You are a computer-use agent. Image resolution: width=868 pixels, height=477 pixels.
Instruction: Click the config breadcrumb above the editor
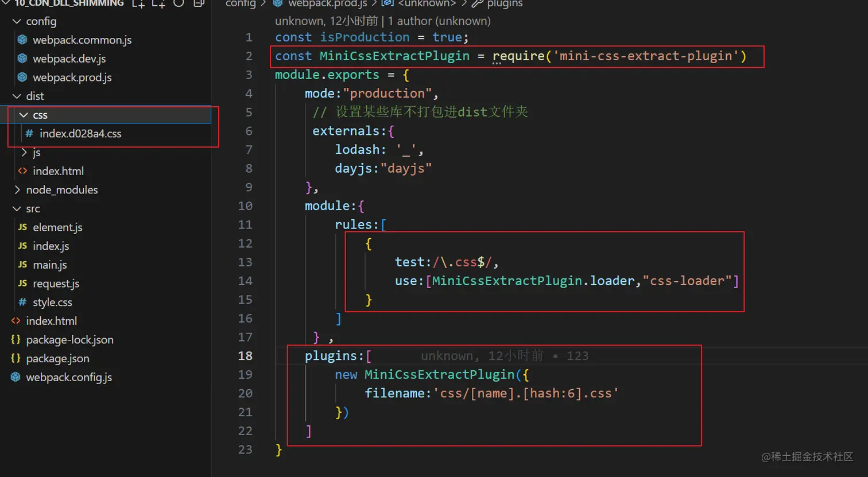point(241,3)
